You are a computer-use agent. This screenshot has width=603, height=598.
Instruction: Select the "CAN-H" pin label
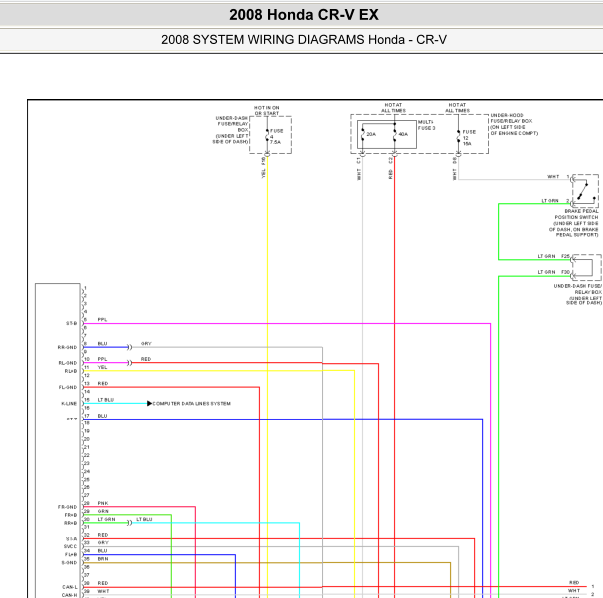pos(70,595)
